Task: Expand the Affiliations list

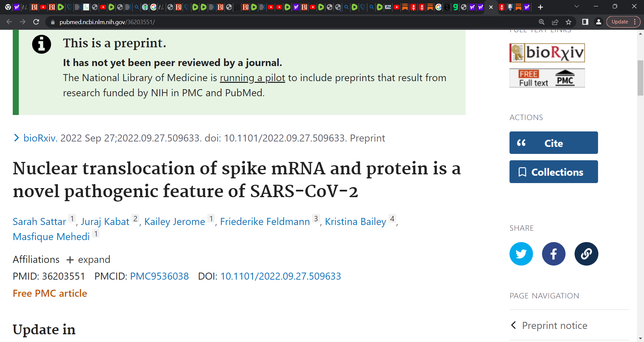Action: click(x=88, y=260)
